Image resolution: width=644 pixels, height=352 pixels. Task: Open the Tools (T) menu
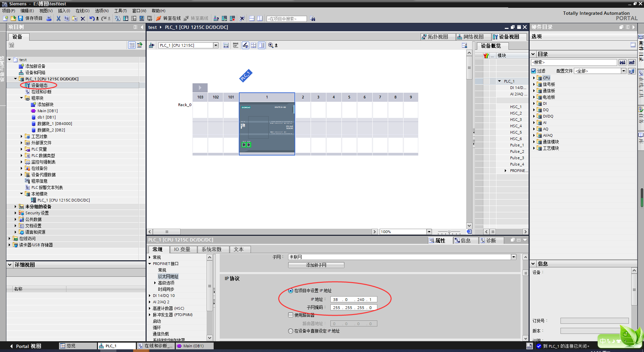[x=121, y=11]
